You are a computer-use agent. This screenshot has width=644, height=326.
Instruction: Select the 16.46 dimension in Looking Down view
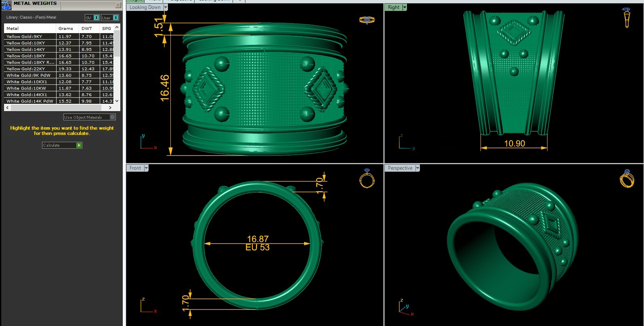point(165,88)
